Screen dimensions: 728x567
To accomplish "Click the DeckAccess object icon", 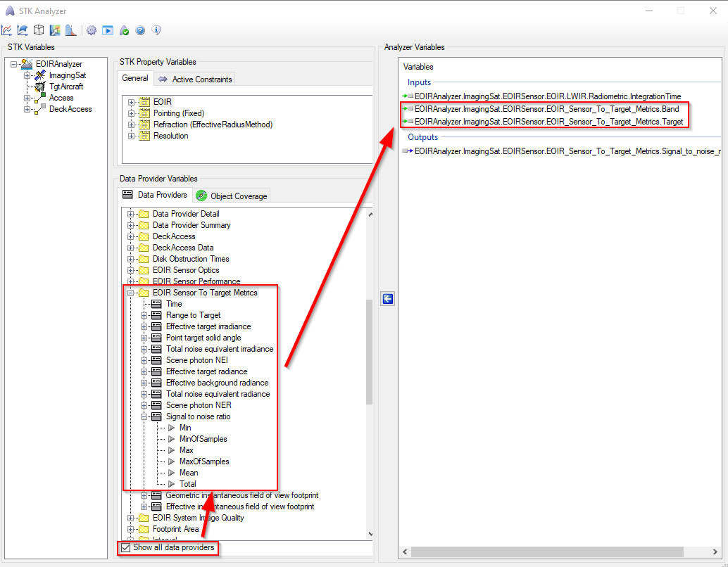I will click(x=40, y=109).
